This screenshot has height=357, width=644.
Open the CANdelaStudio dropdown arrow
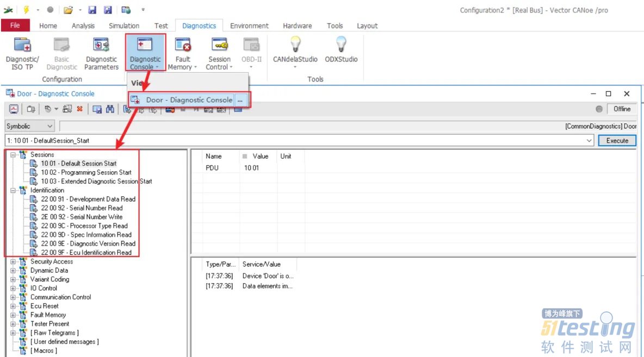295,67
